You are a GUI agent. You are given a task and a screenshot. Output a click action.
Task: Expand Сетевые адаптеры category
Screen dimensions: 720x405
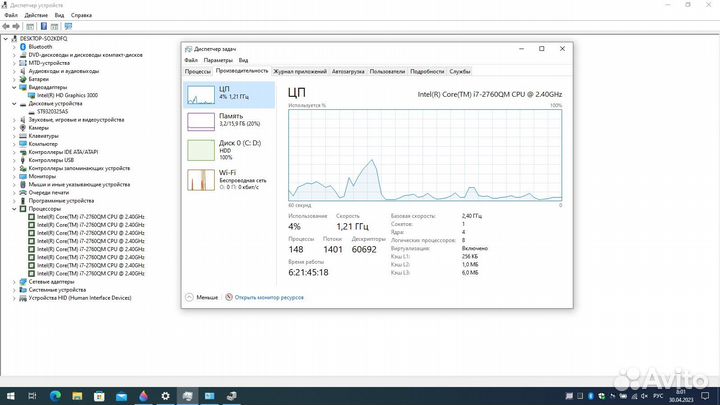click(x=14, y=282)
